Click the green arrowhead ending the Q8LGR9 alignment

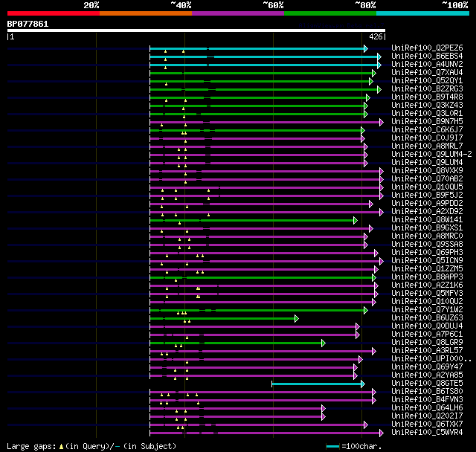coord(324,343)
